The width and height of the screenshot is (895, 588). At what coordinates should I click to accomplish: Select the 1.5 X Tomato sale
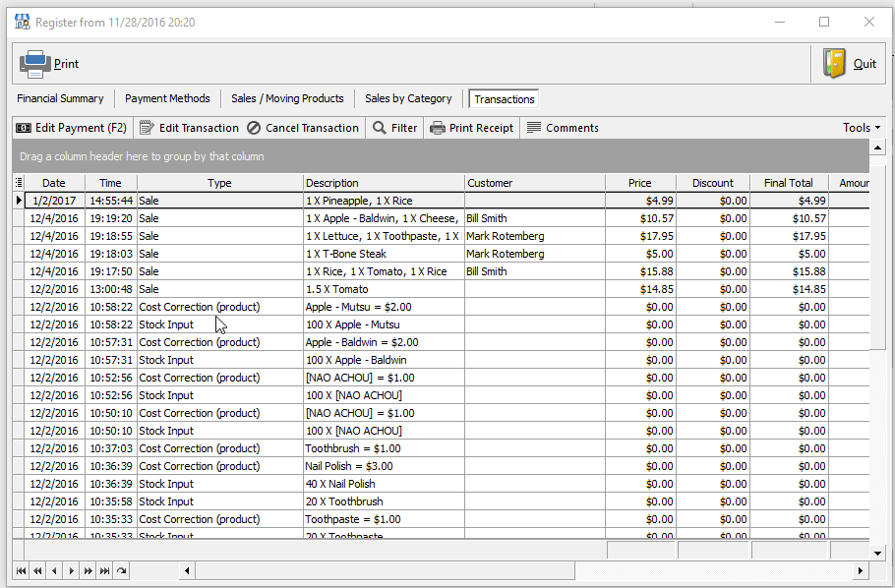[x=441, y=289]
